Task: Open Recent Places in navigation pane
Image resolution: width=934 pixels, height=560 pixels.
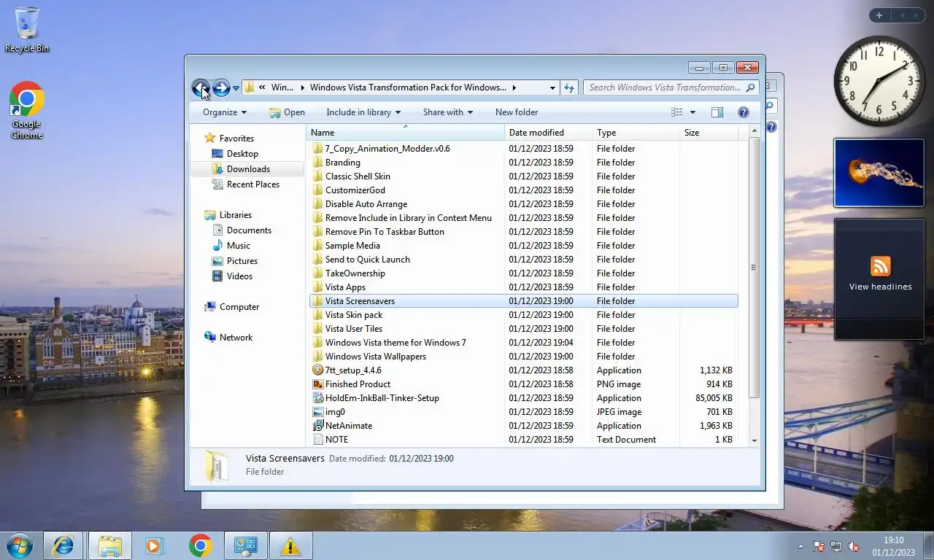Action: [245, 184]
